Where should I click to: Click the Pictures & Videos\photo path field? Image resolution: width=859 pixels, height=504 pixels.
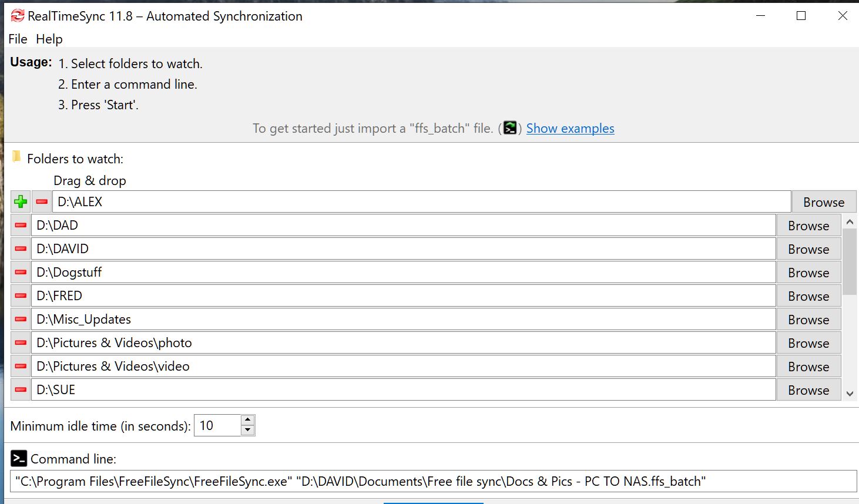[403, 343]
